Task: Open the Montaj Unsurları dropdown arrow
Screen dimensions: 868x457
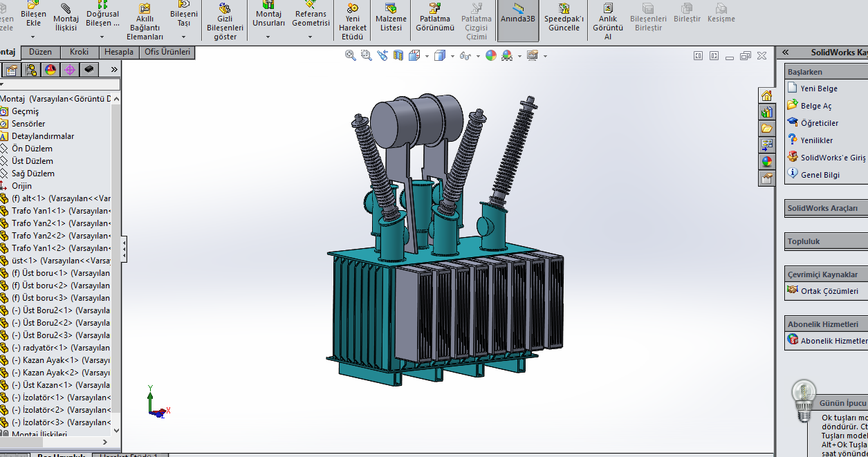Action: coord(268,37)
